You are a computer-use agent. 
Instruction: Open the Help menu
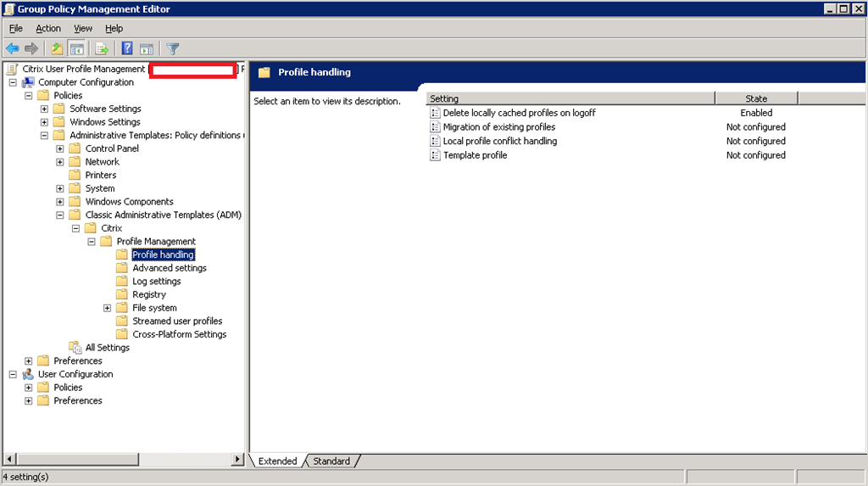click(114, 28)
